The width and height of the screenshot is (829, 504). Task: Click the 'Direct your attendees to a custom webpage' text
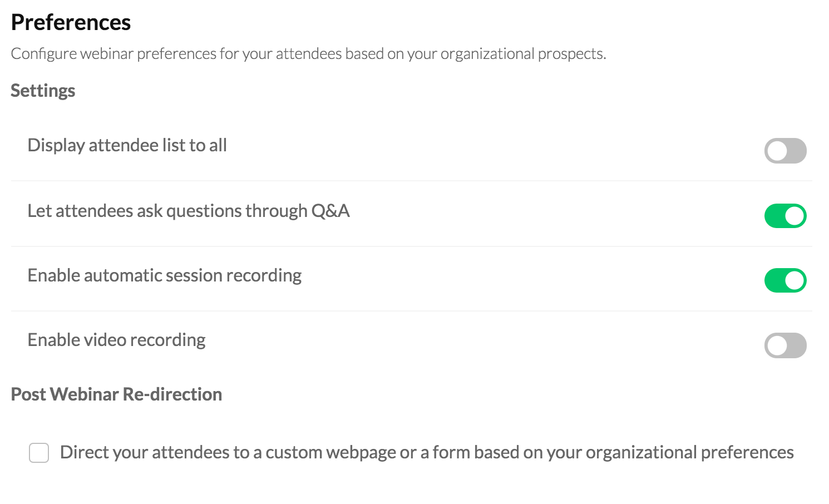point(426,453)
